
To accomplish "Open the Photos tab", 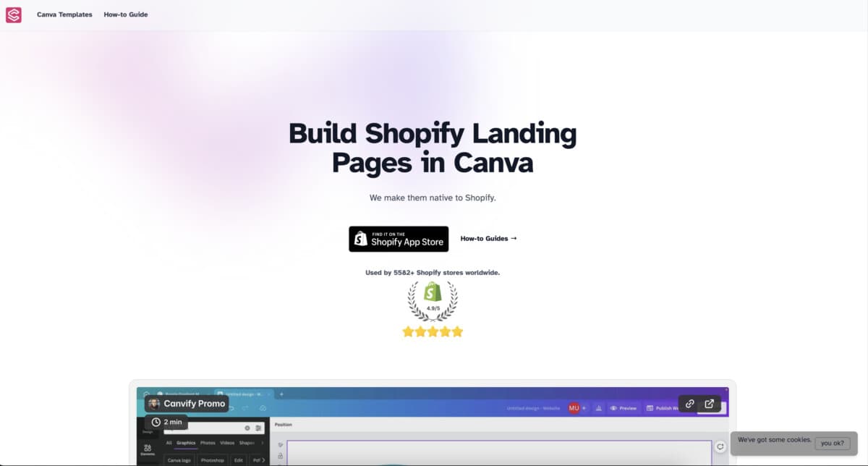I will pos(208,443).
